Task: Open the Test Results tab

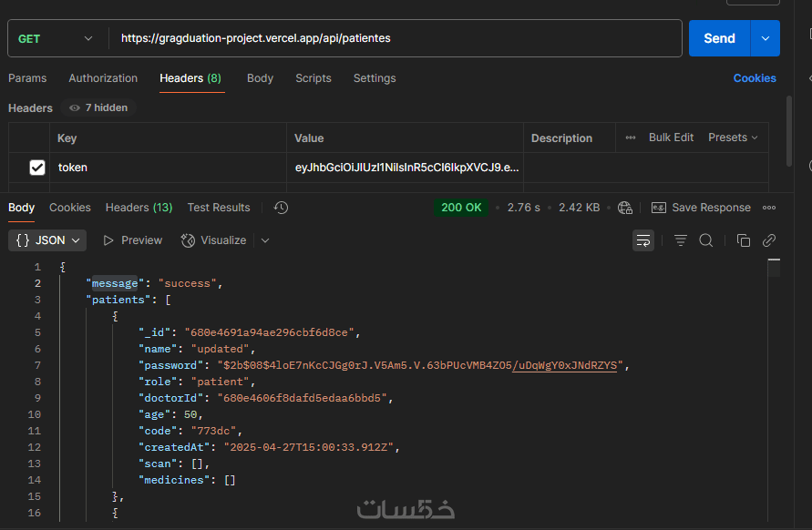Action: click(x=219, y=208)
